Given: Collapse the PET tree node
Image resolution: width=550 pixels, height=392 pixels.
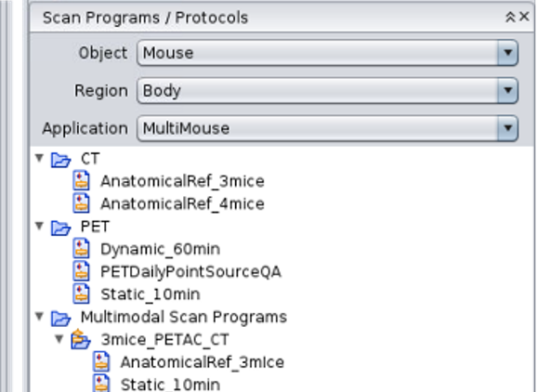Looking at the screenshot, I should 40,226.
